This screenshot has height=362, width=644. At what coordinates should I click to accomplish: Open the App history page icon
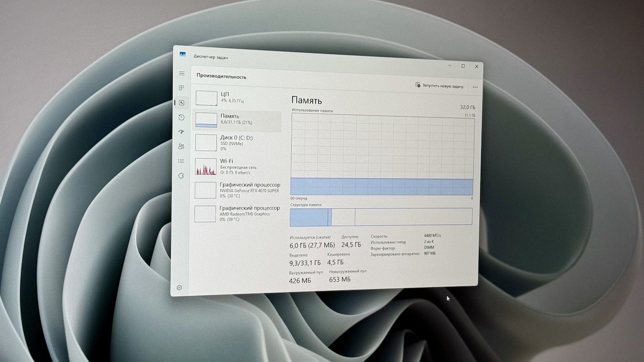point(181,117)
